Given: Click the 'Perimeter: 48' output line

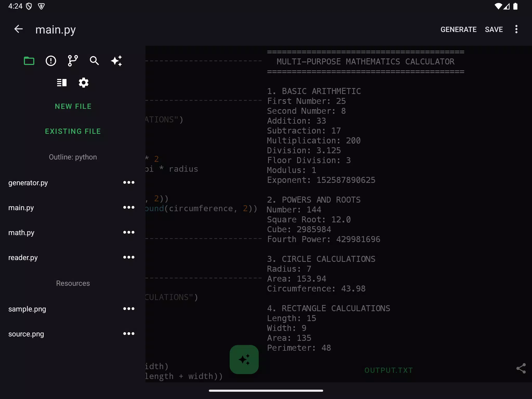Looking at the screenshot, I should point(299,348).
